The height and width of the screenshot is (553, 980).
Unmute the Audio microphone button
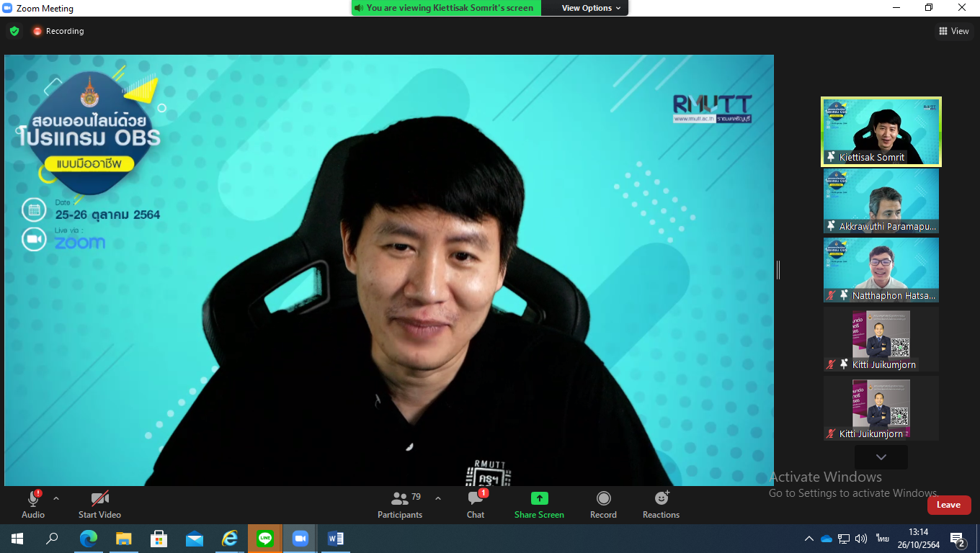(x=33, y=504)
